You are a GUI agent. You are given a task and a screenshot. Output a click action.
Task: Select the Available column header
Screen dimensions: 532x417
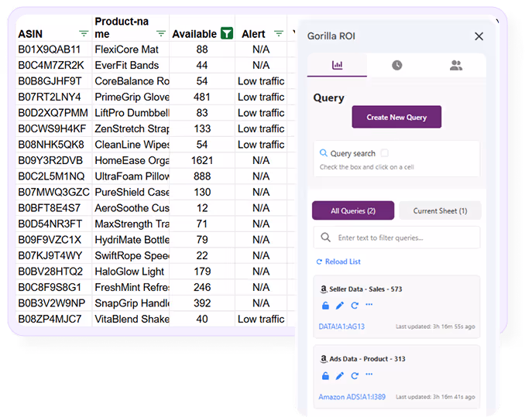click(x=202, y=29)
